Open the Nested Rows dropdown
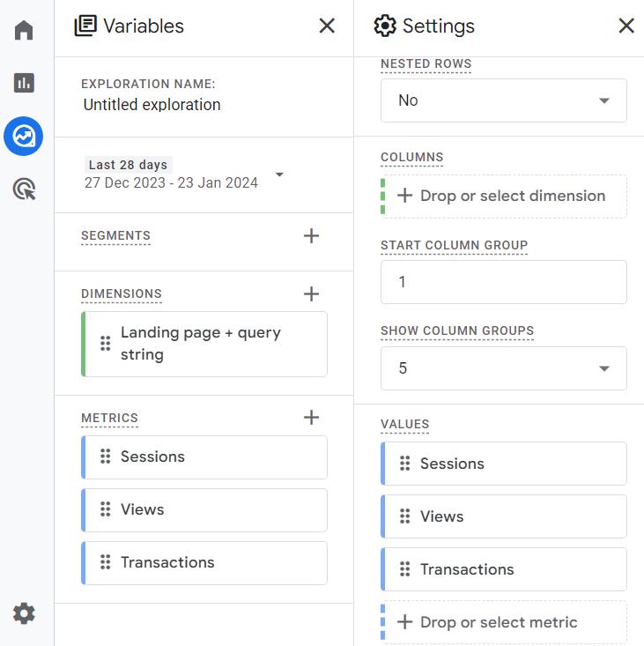 point(503,100)
